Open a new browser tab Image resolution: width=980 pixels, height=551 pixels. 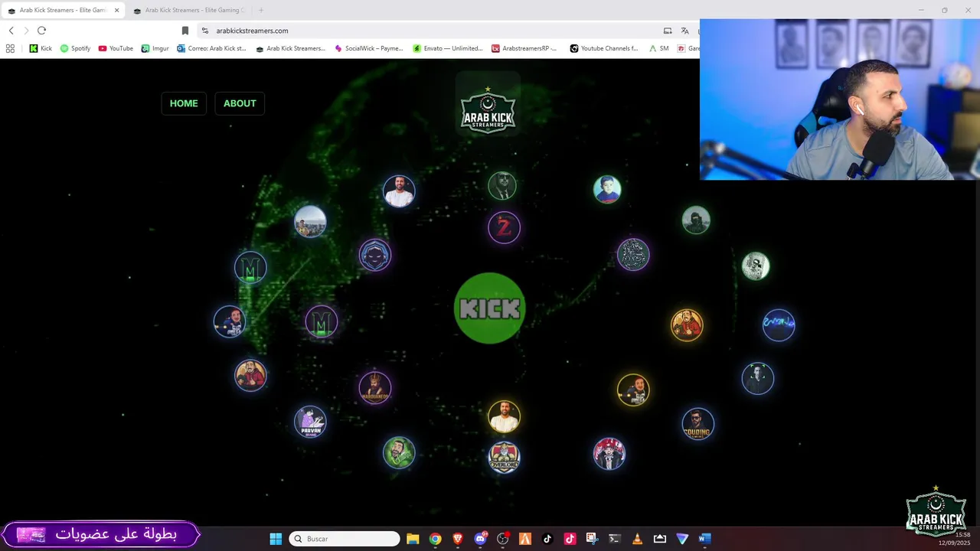(x=261, y=10)
